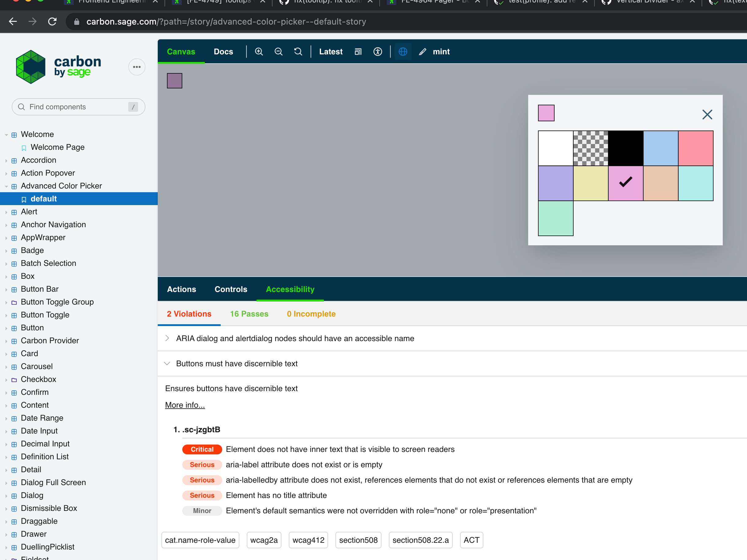The width and height of the screenshot is (747, 560).
Task: Switch to the Docs tab
Action: coord(223,51)
